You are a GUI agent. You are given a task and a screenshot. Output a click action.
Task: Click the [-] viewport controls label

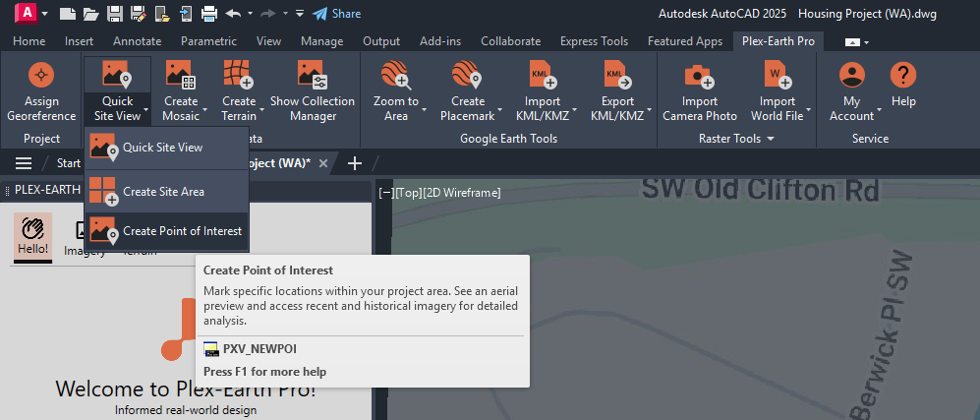[x=387, y=193]
